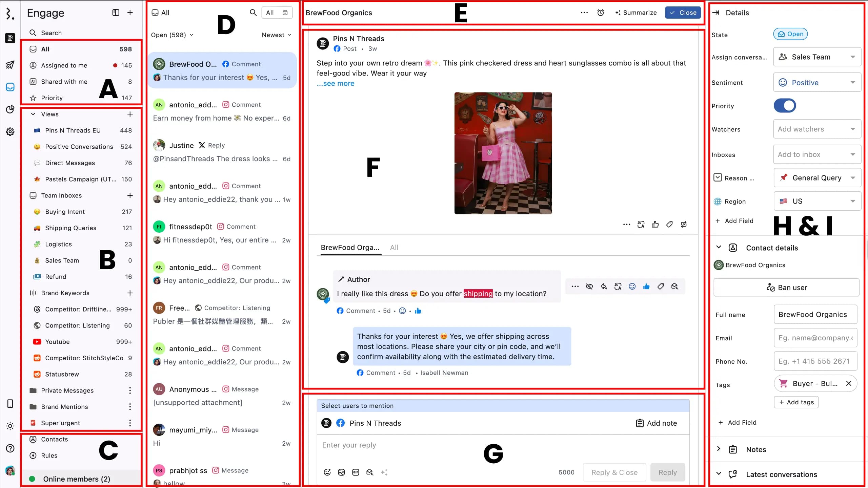Click the Phone No. input field
Screen dimensions: 868x488
tap(815, 361)
